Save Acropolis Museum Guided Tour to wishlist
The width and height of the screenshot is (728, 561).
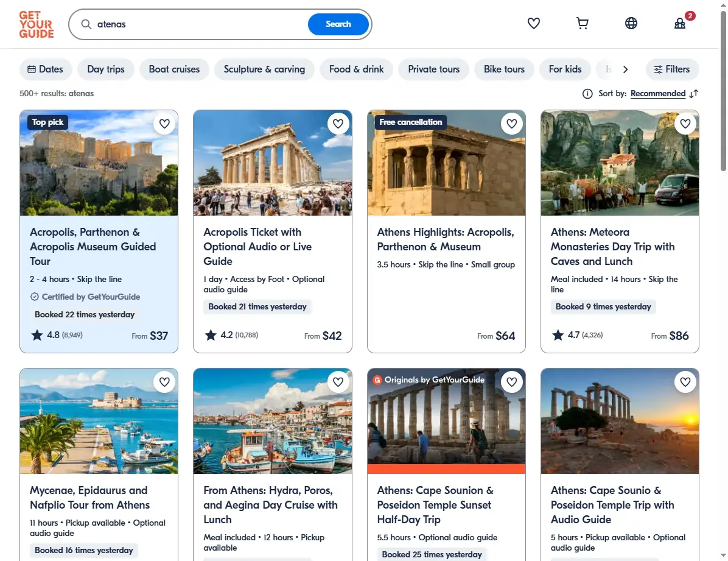click(164, 124)
